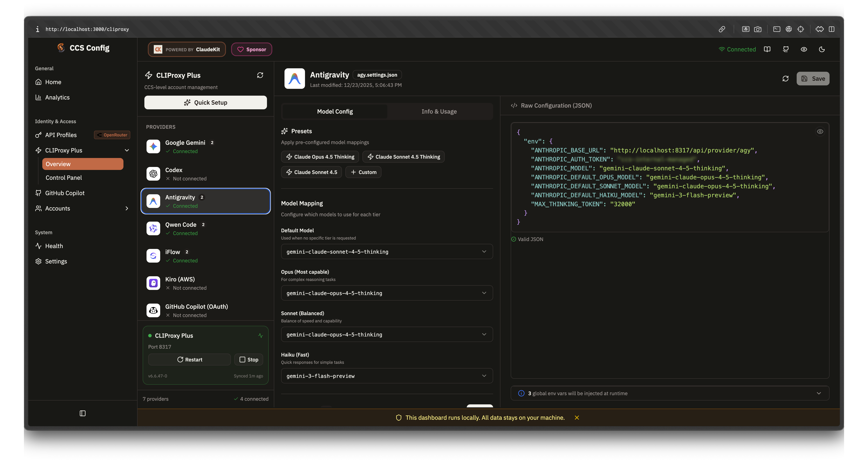Reveal secrets with eye icon in JSON panel
This screenshot has width=868, height=462.
(x=820, y=131)
